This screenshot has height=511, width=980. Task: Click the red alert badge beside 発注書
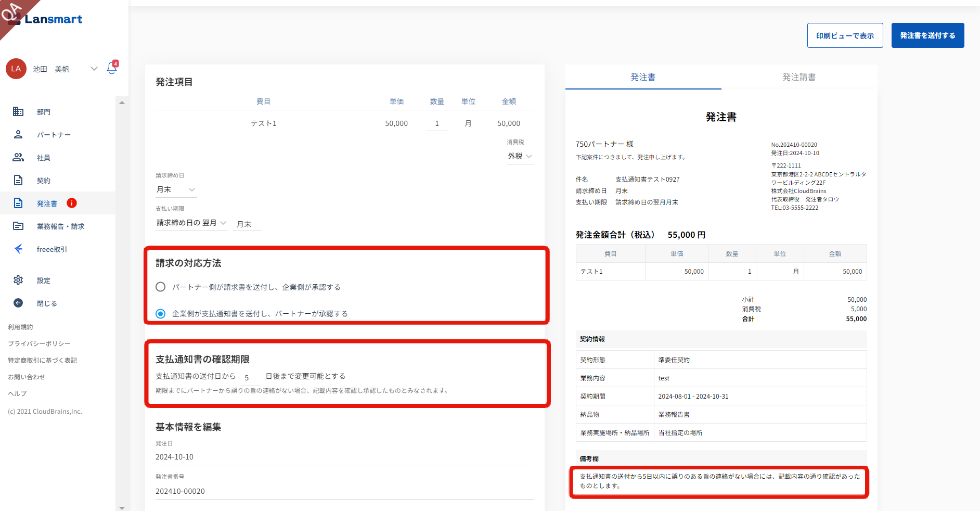72,203
